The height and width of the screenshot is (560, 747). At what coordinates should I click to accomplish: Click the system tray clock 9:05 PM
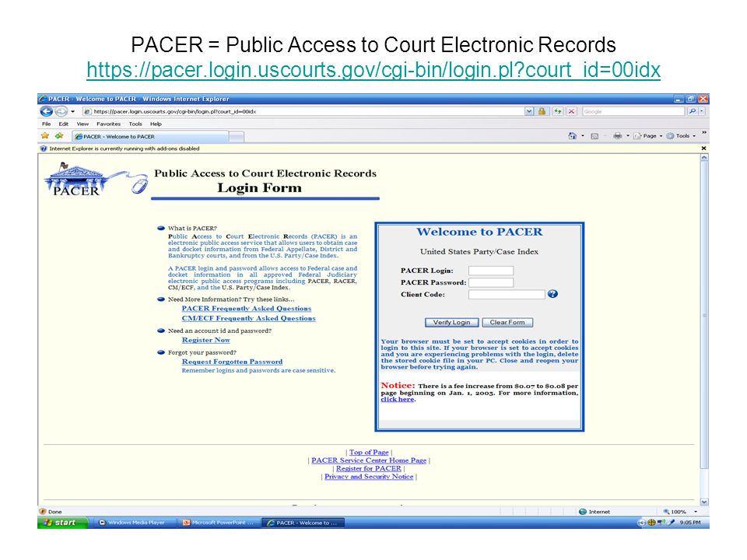[690, 523]
